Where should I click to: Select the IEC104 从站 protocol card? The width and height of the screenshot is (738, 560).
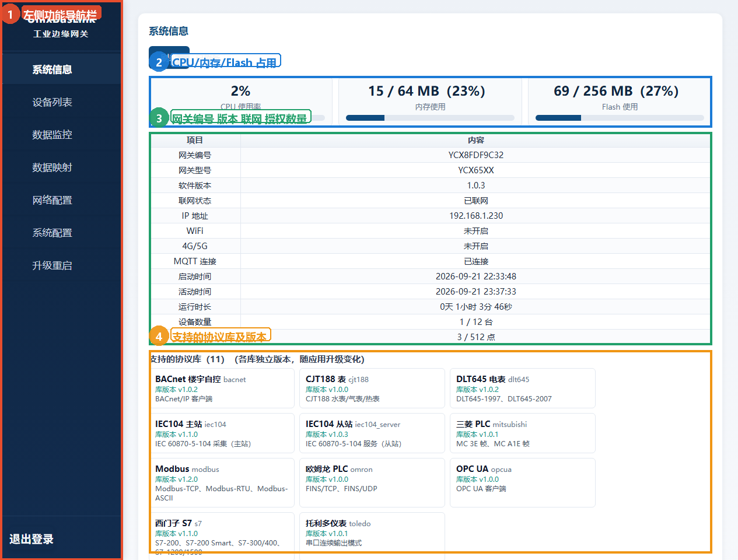click(x=372, y=433)
